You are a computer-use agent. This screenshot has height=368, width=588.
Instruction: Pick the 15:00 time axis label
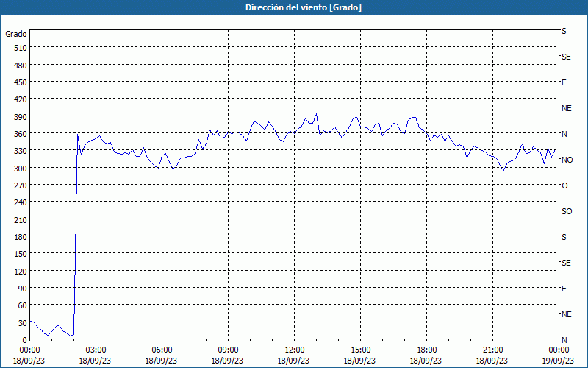coord(360,350)
